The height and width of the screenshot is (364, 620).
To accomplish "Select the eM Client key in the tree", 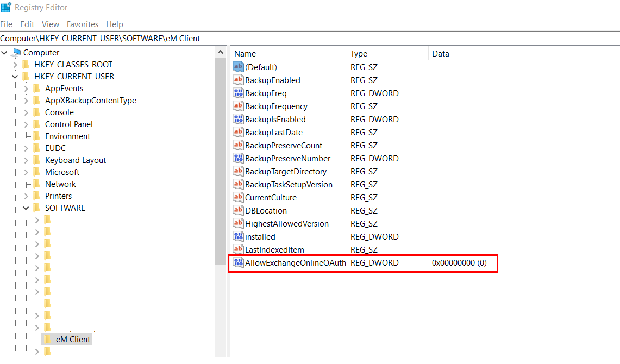I will pyautogui.click(x=73, y=339).
